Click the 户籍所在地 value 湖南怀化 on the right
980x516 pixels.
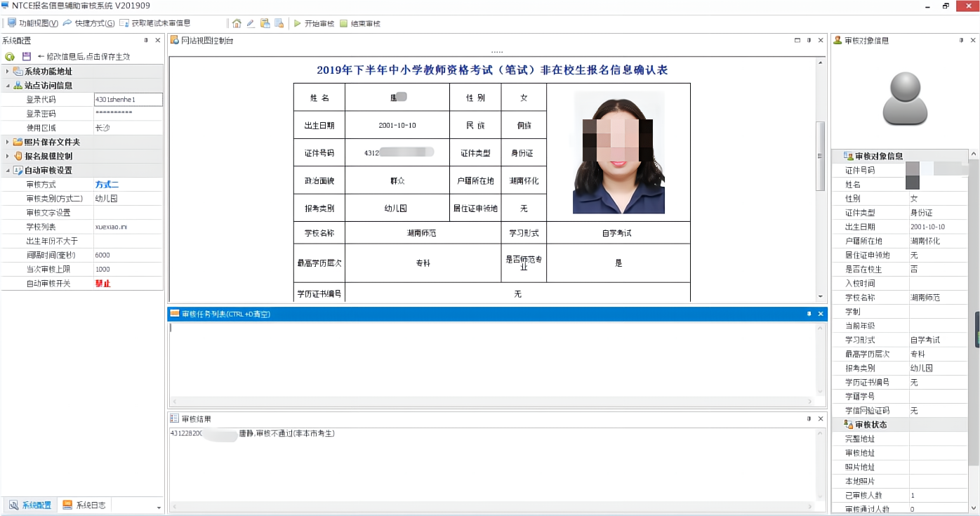click(939, 241)
